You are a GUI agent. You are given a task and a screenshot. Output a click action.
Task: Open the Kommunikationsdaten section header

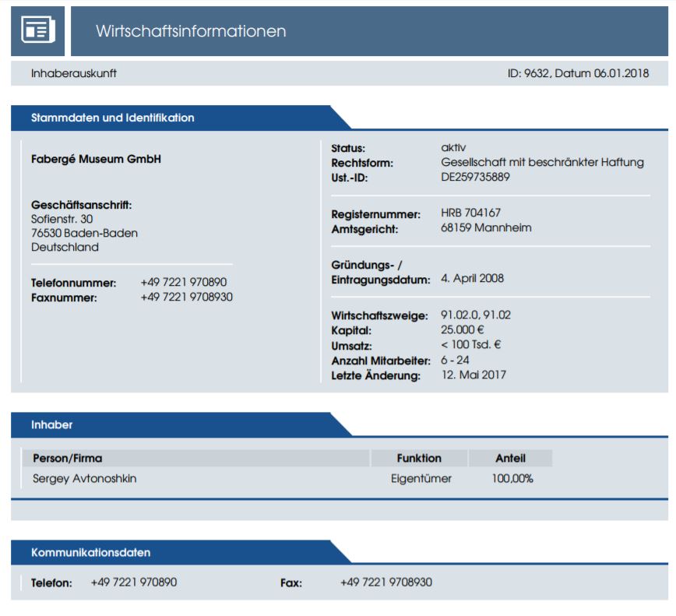(x=91, y=552)
